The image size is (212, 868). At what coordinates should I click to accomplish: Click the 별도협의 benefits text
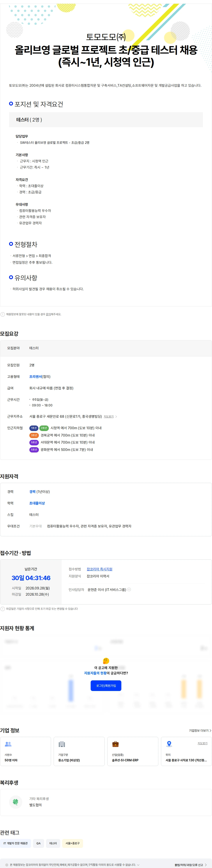35,805
